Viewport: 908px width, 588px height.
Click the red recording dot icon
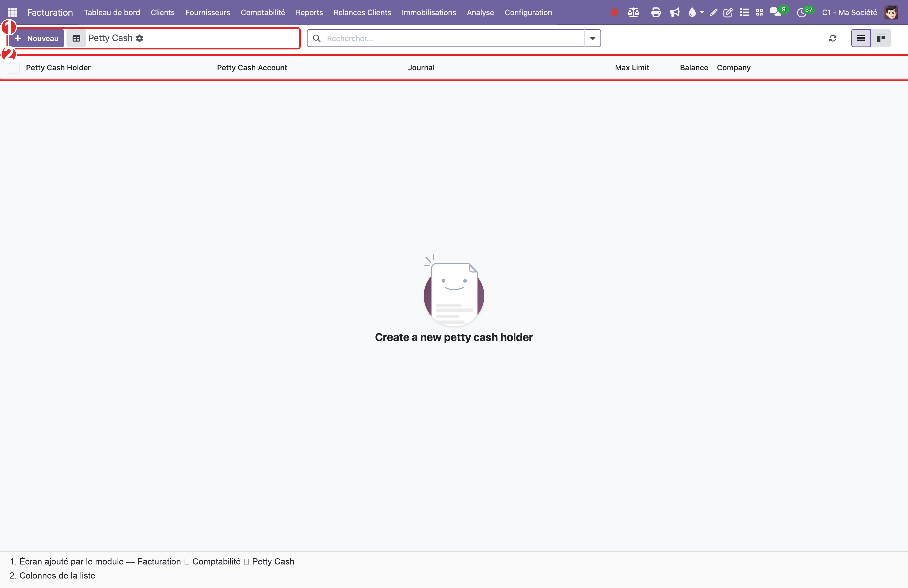pyautogui.click(x=614, y=12)
